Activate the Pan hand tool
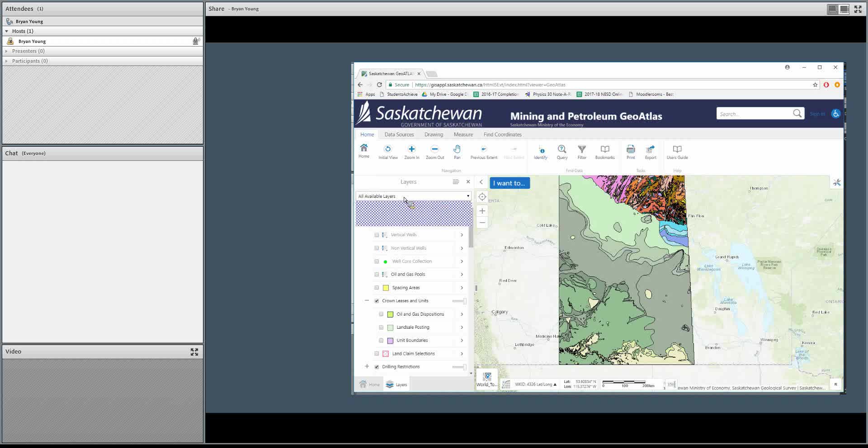868x448 pixels. pos(457,152)
